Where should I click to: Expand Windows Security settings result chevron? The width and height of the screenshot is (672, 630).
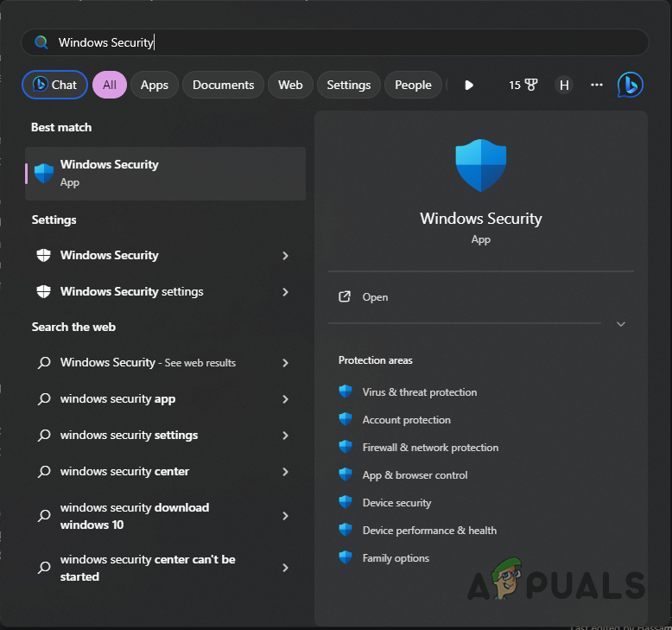point(285,256)
